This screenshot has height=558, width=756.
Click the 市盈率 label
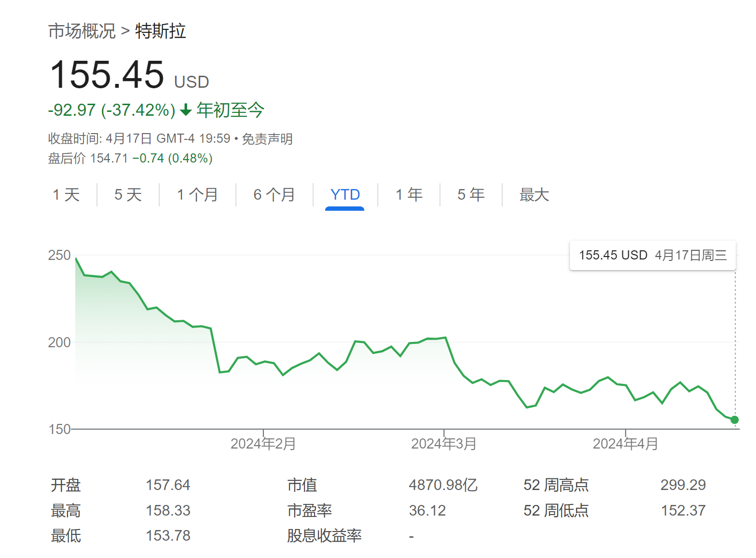coord(310,510)
